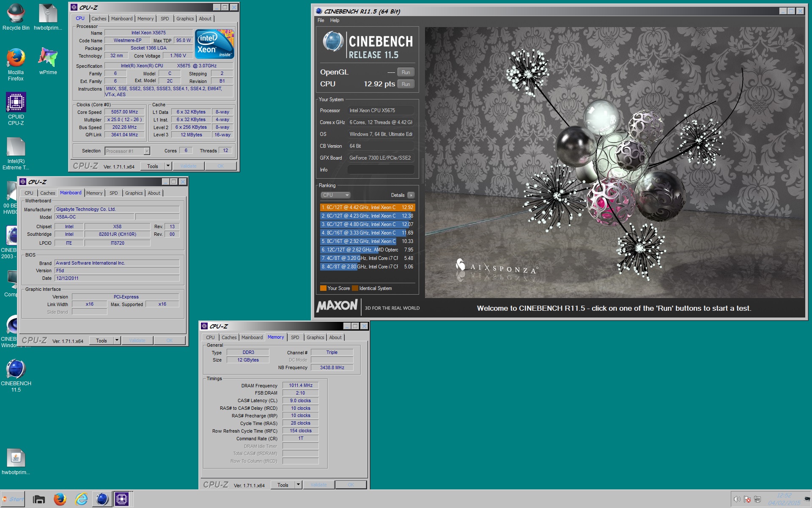
Task: Launch CINEBENCH 11.5 desktop icon
Action: click(16, 375)
